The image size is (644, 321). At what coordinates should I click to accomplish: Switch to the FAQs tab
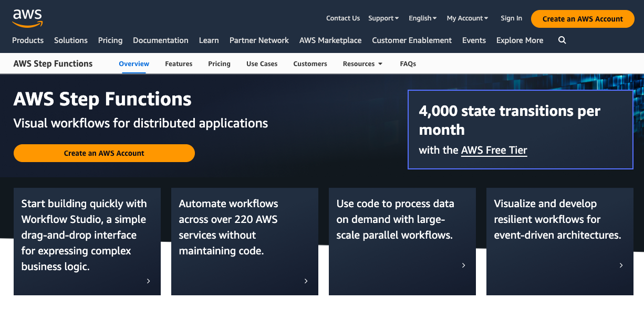[x=408, y=64]
